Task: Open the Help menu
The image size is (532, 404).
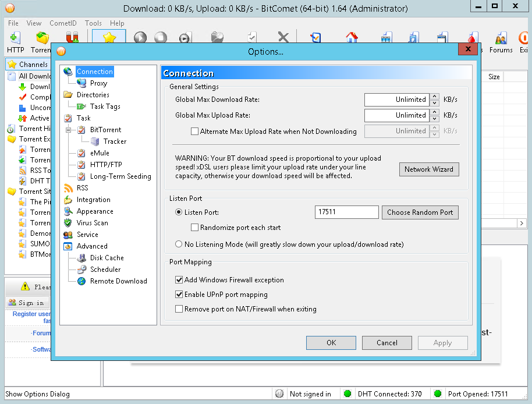Action: pyautogui.click(x=117, y=23)
